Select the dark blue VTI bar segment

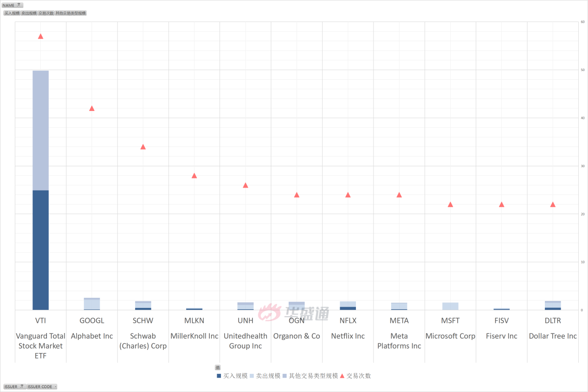click(x=40, y=250)
